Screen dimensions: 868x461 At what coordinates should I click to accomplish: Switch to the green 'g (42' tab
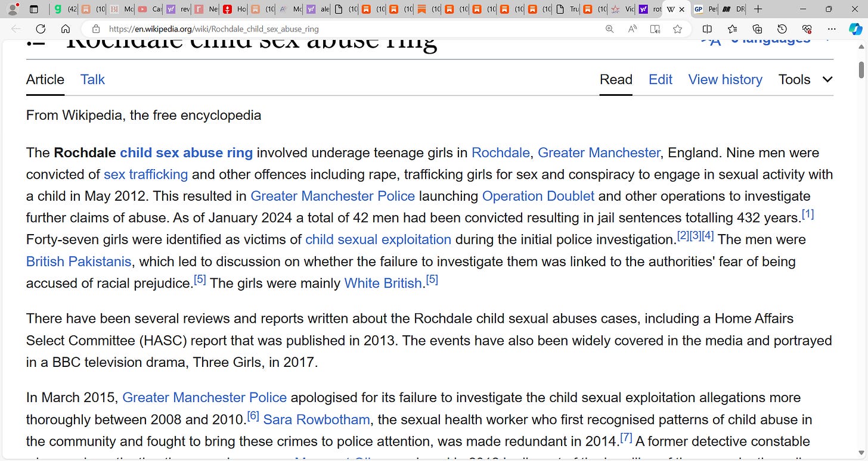(x=64, y=9)
